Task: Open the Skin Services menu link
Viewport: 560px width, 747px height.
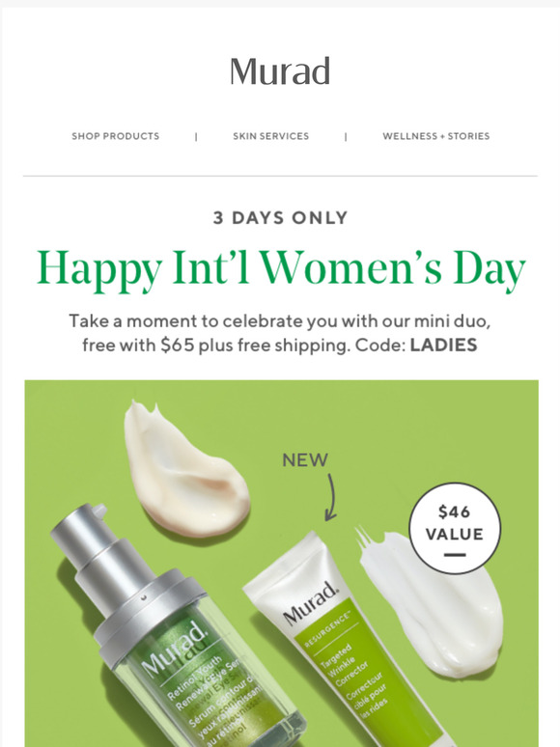Action: tap(270, 136)
